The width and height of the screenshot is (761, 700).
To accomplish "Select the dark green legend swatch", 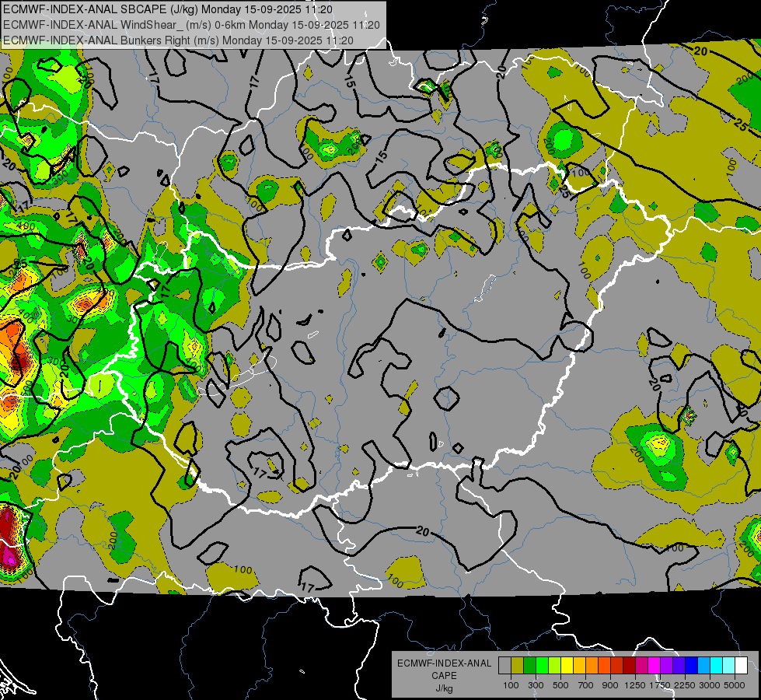I will pyautogui.click(x=529, y=665).
